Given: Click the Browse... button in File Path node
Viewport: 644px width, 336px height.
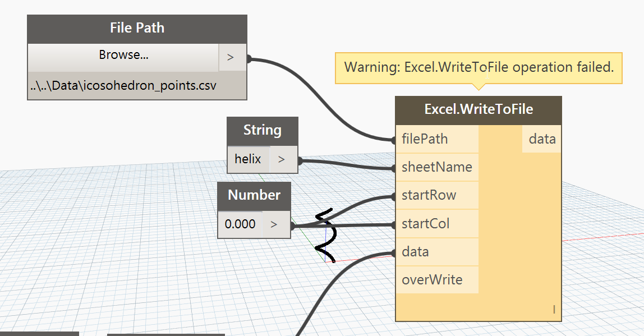Looking at the screenshot, I should pyautogui.click(x=123, y=56).
